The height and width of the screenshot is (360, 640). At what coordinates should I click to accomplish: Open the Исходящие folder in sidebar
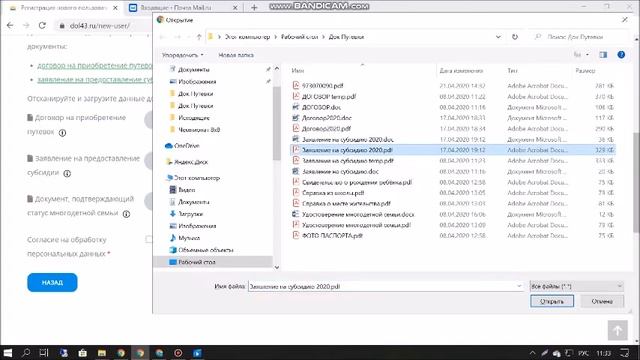pyautogui.click(x=194, y=118)
